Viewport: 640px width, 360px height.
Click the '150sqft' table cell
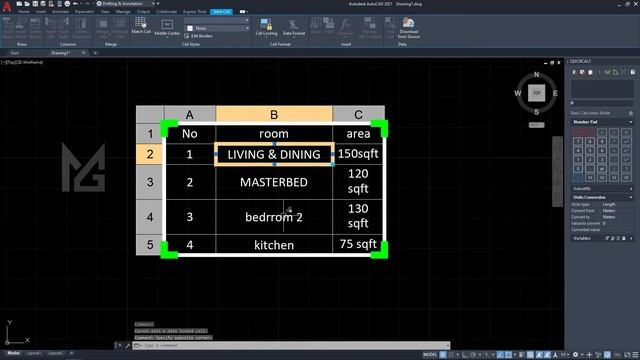[x=358, y=154]
